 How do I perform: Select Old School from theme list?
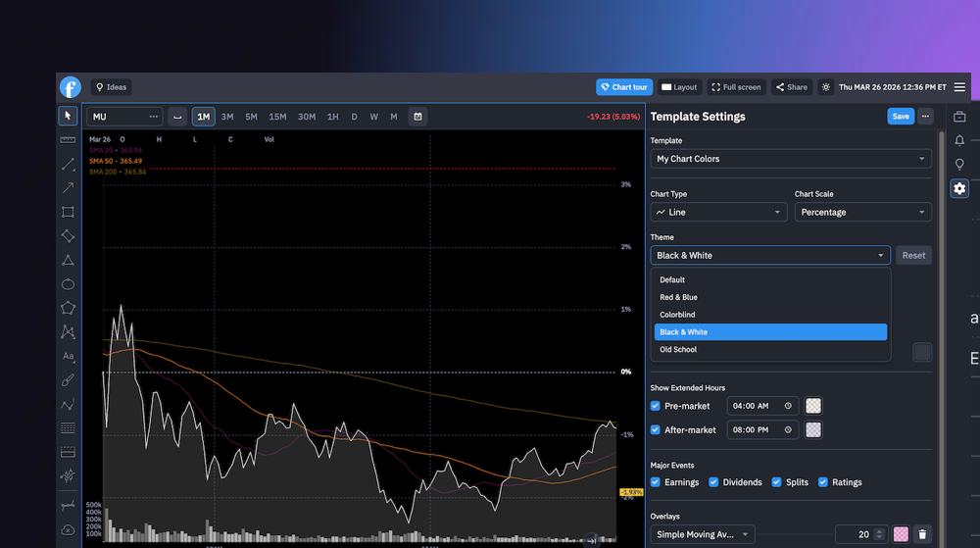(678, 350)
